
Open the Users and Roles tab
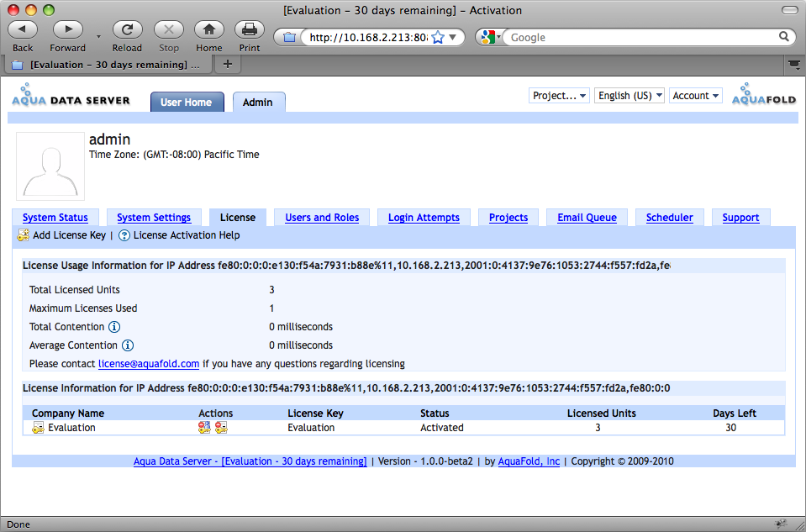(322, 218)
